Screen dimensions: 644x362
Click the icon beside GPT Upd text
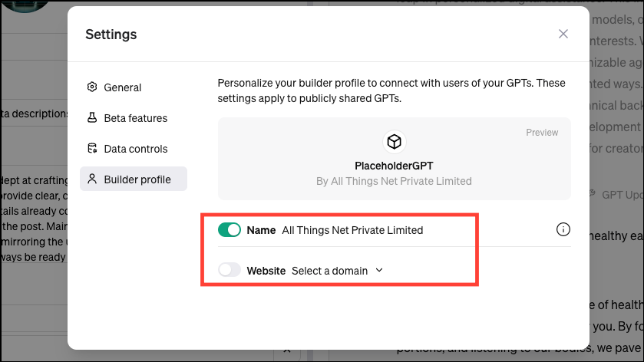592,193
